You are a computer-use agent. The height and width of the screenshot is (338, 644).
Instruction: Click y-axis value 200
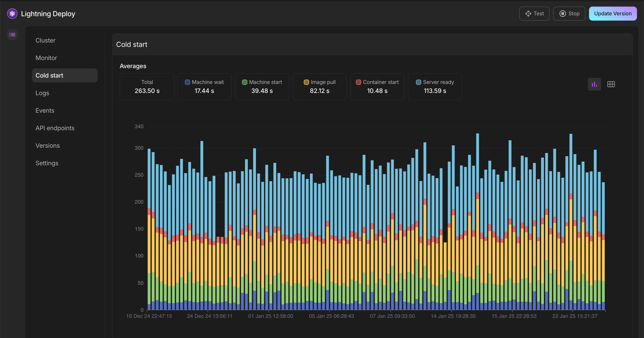pyautogui.click(x=139, y=202)
